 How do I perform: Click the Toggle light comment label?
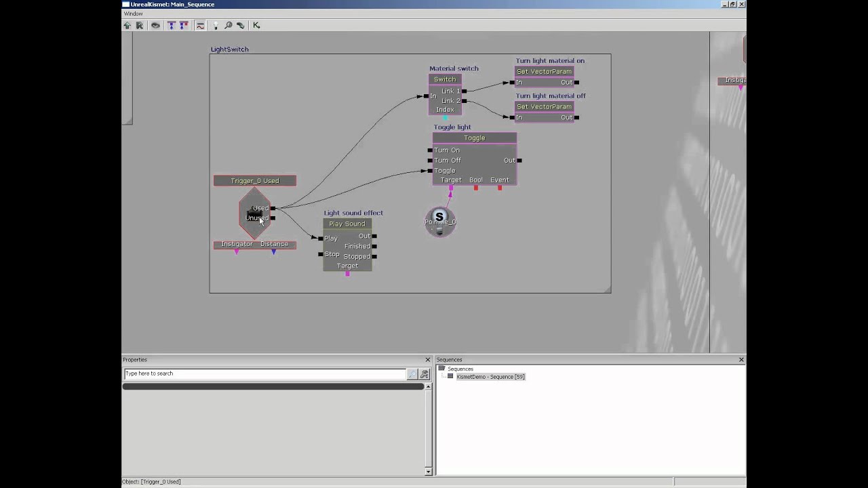(452, 127)
